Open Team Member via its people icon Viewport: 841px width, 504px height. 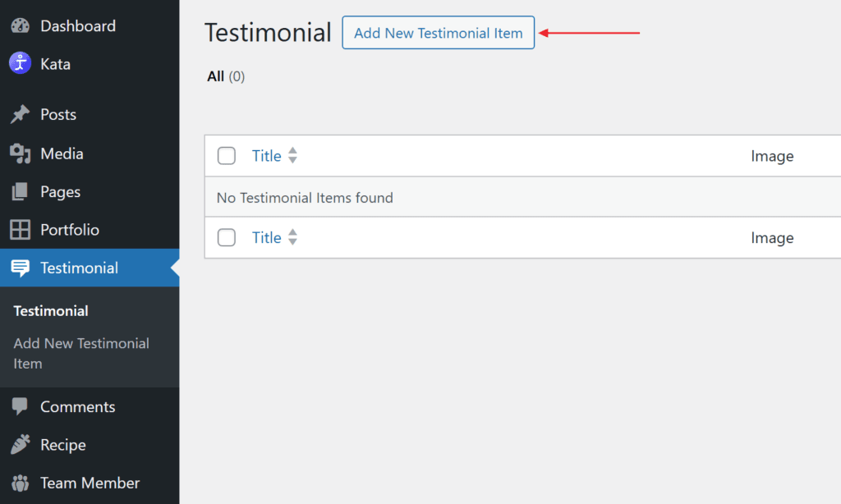point(20,483)
